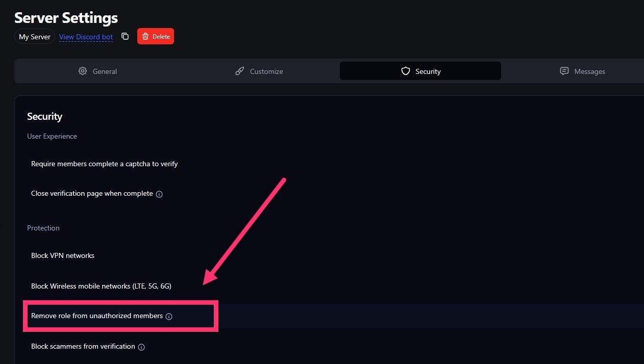644x364 pixels.
Task: Click Block Wireless mobile networks setting label
Action: point(101,286)
